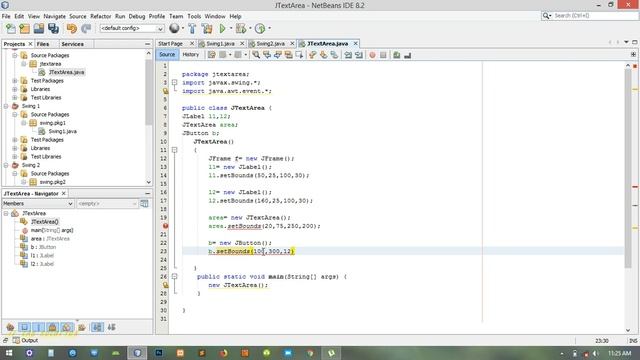Toggle sort by source in Navigator
Screen dimensions: 640x360
coord(111,327)
